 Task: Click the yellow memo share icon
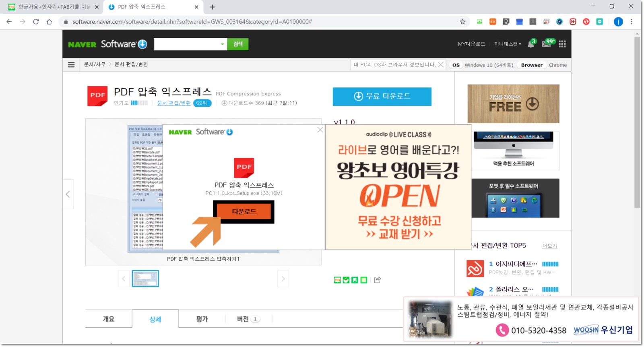coord(364,280)
